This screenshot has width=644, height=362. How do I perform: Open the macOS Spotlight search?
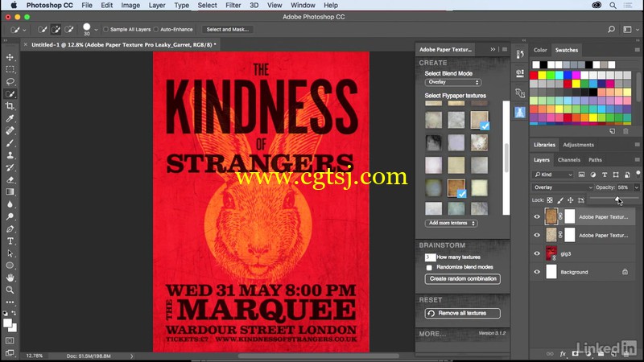point(613,6)
